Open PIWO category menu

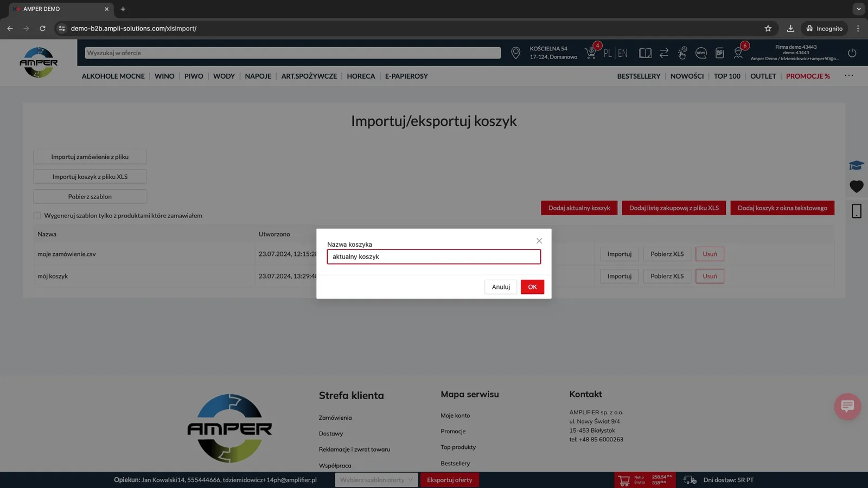pyautogui.click(x=194, y=76)
